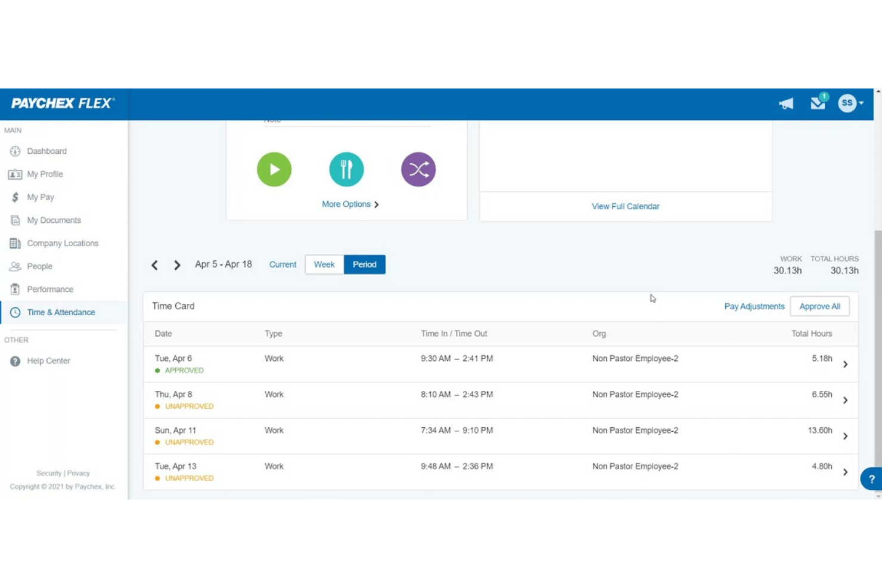
Task: Open the SS user account menu
Action: coord(850,103)
